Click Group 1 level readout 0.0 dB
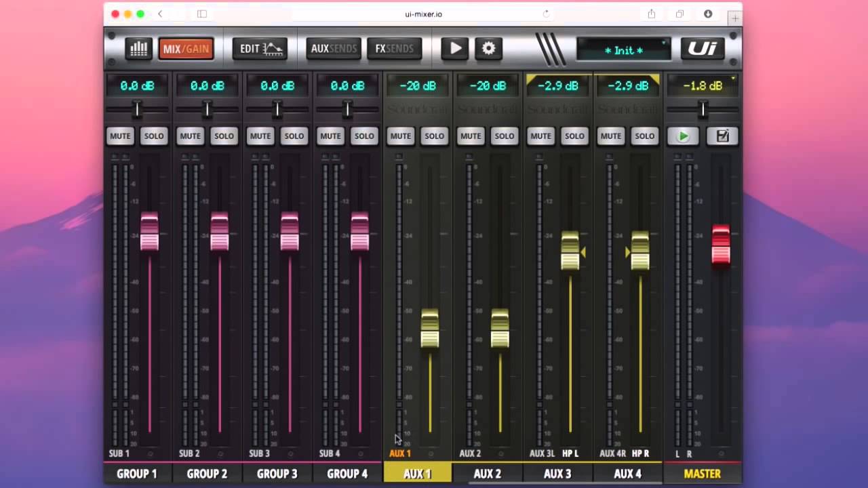868x488 pixels. point(138,86)
